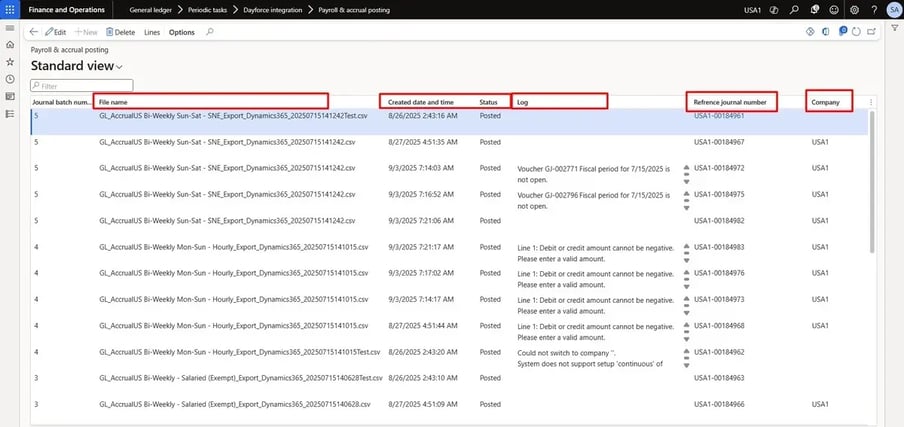Expand the Standard view dropdown

(77, 66)
